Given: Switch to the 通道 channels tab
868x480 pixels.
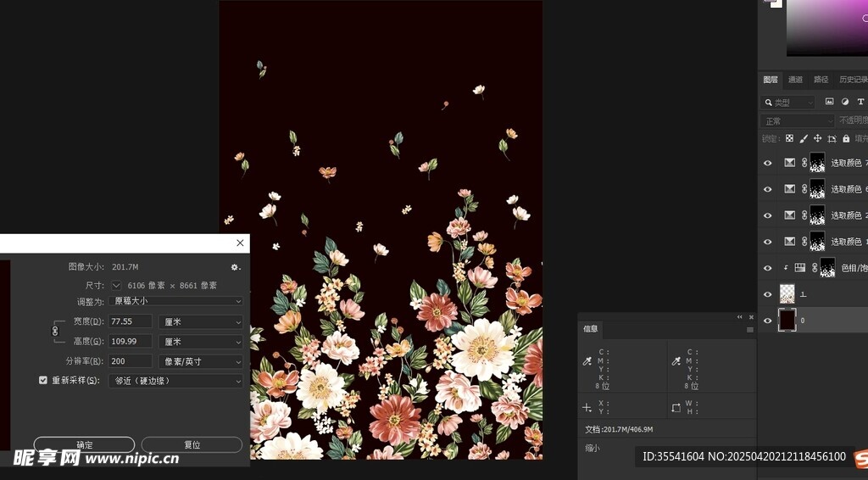Looking at the screenshot, I should (x=795, y=80).
